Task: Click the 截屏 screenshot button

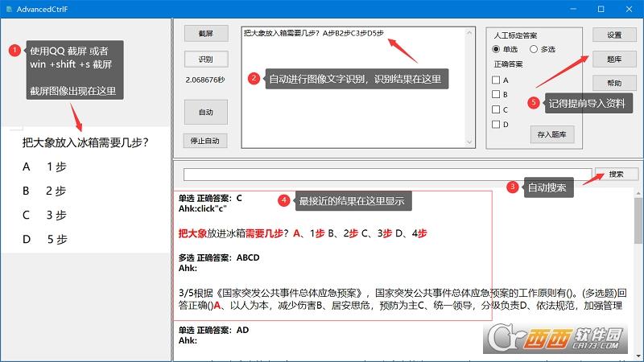Action: (206, 34)
